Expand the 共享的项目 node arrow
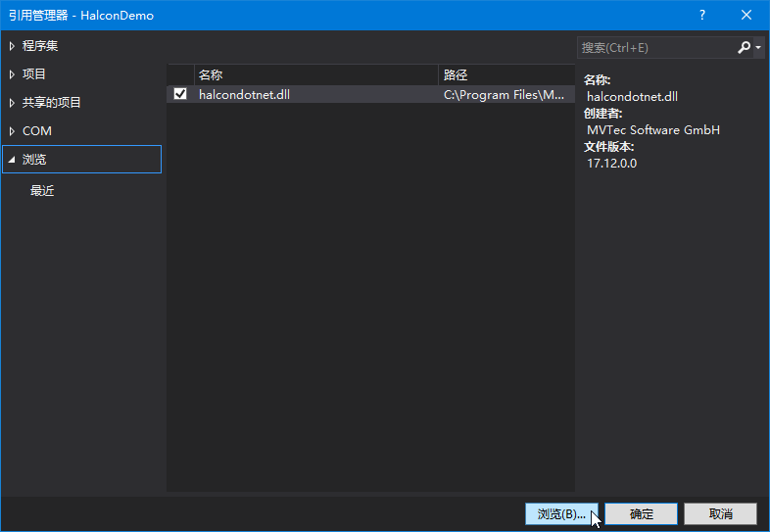Image resolution: width=770 pixels, height=532 pixels. pos(12,103)
